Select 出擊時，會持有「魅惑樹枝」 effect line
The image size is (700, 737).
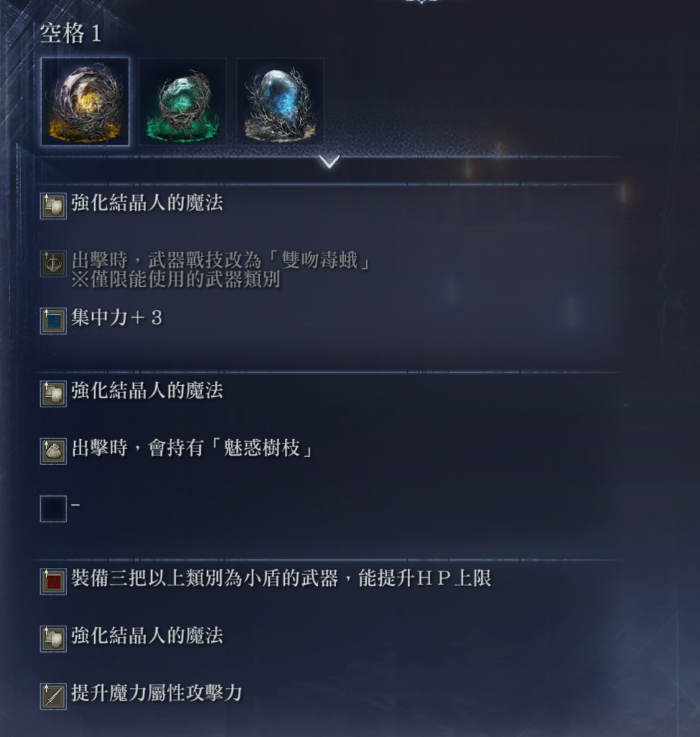[193, 448]
